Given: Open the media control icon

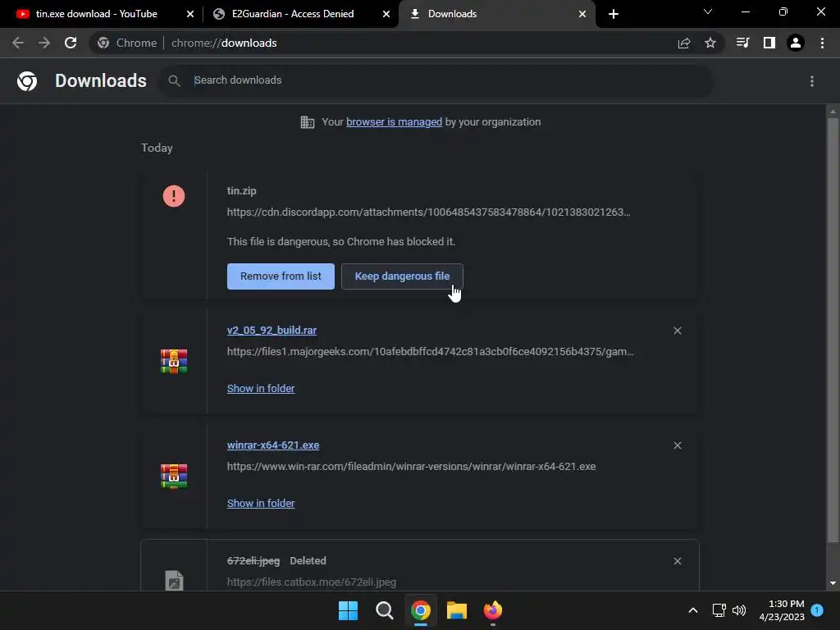Looking at the screenshot, I should tap(742, 43).
